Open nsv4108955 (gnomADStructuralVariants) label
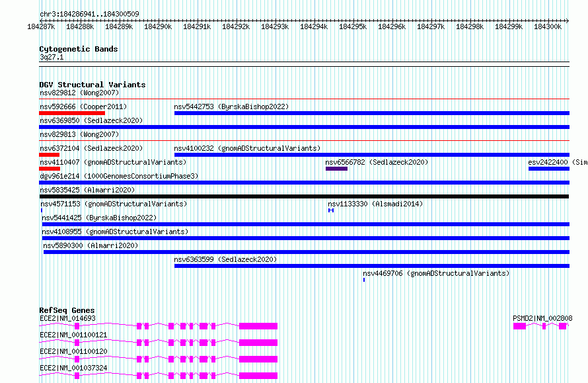588x383 pixels. click(x=115, y=232)
